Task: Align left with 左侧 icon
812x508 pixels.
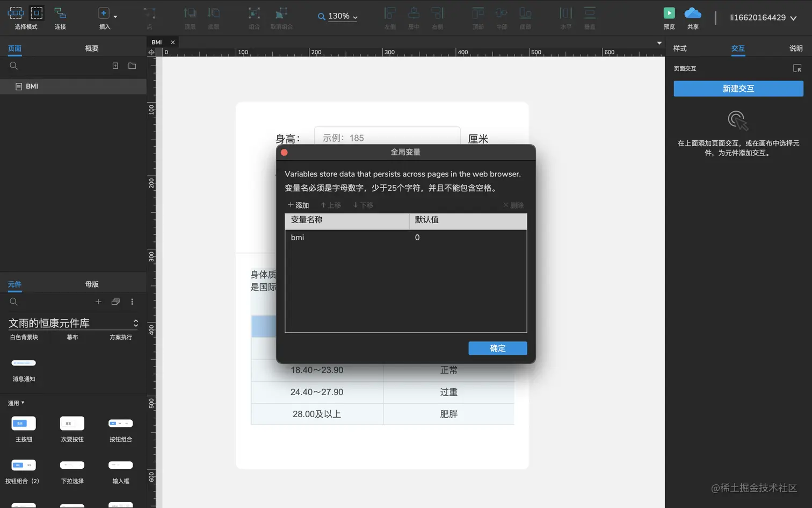Action: tap(390, 13)
